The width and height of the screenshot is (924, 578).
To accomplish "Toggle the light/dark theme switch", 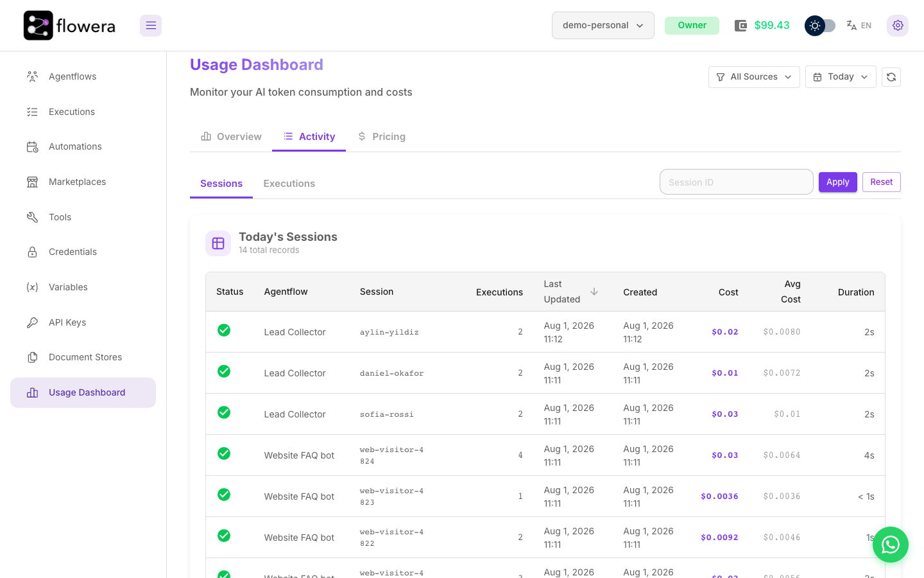I will point(820,26).
